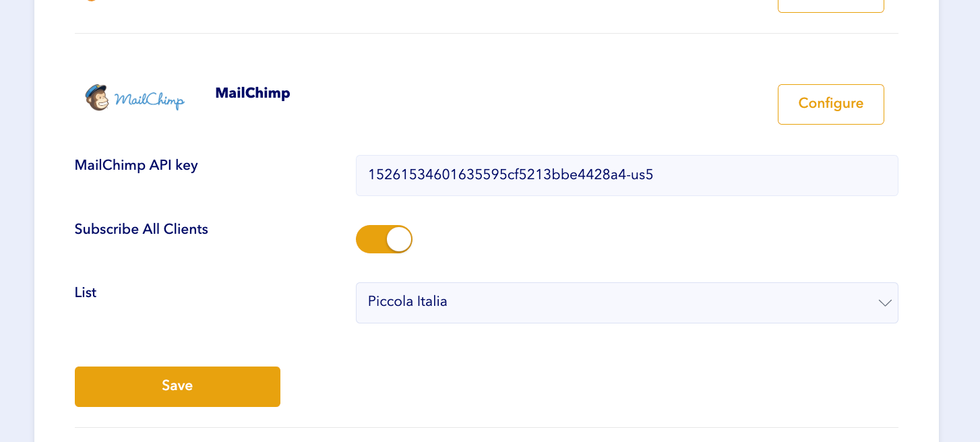Open the Piccola Italia list dropdown
The image size is (980, 442).
tap(626, 303)
